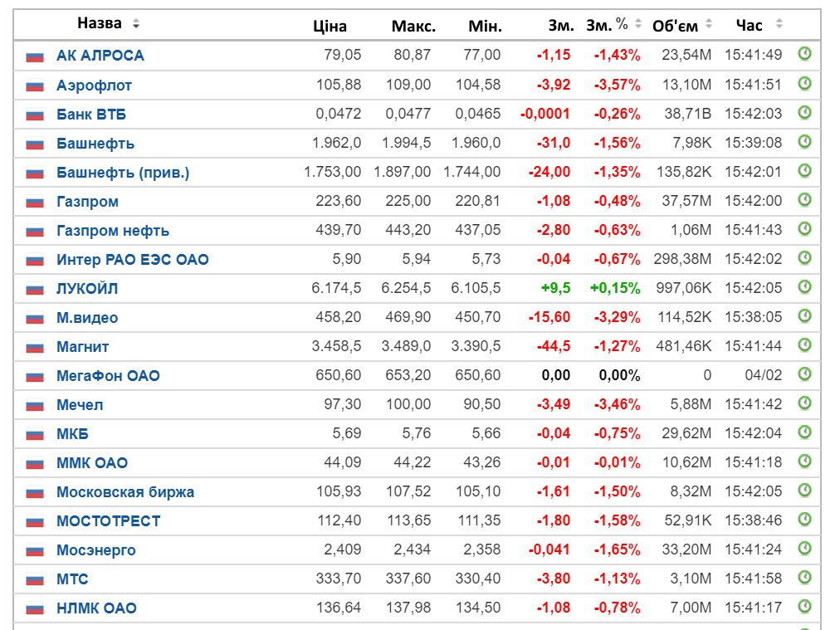Open the Башнефть (прив.) stock page
This screenshot has width=840, height=630.
(123, 173)
